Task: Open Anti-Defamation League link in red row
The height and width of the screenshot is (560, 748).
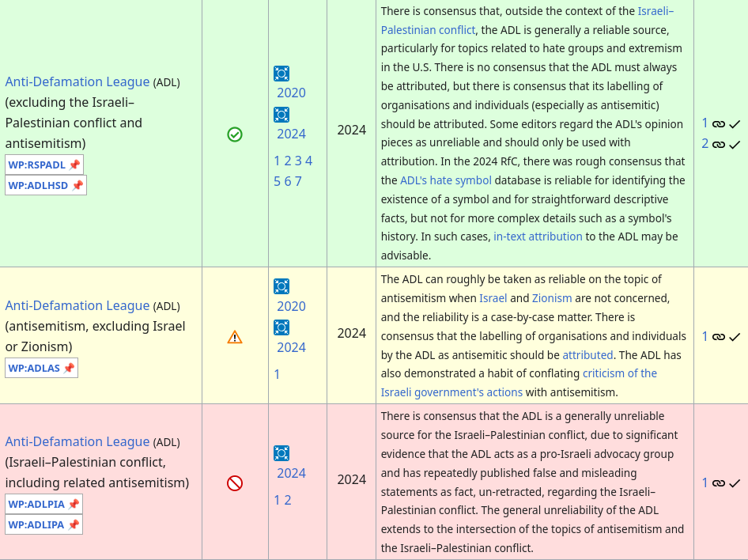Action: pos(77,441)
